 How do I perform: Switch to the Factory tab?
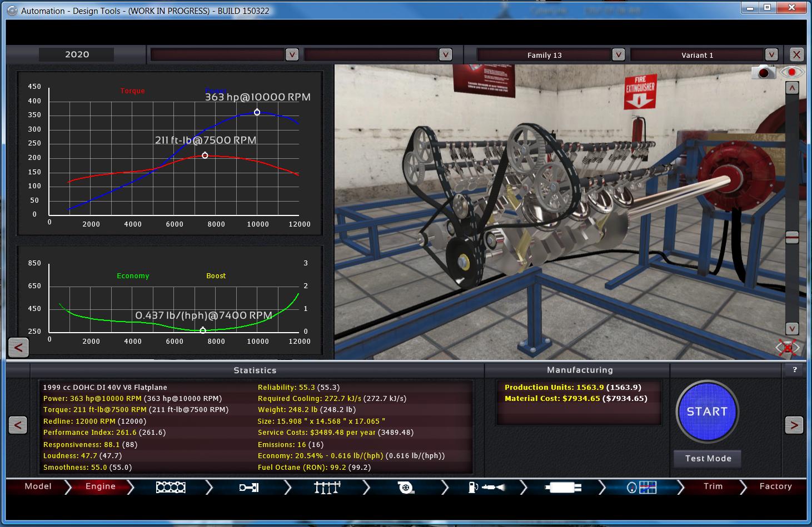[x=775, y=486]
